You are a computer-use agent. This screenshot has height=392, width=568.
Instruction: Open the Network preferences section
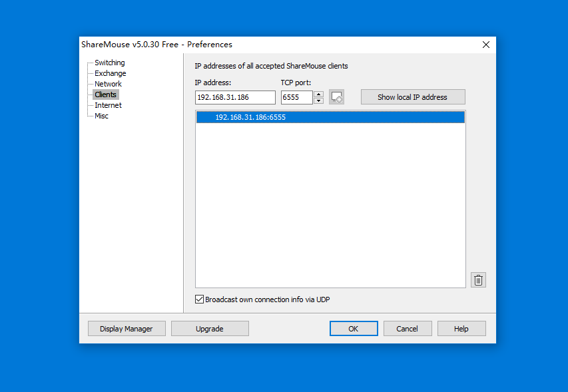click(108, 84)
